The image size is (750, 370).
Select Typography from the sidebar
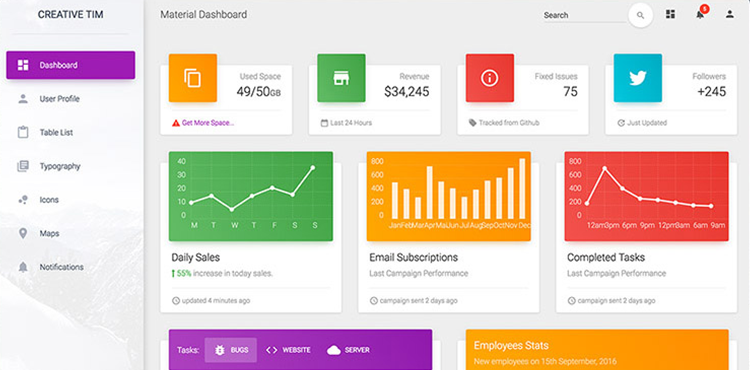[x=71, y=166]
